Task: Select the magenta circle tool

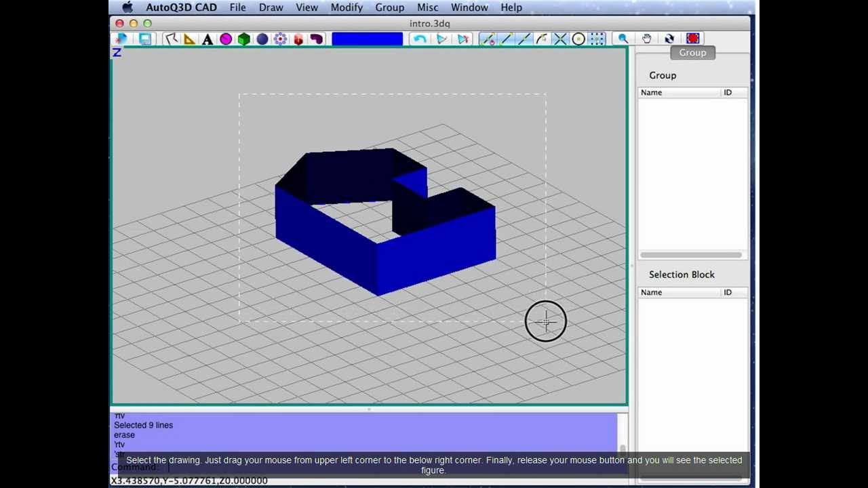Action: point(226,39)
